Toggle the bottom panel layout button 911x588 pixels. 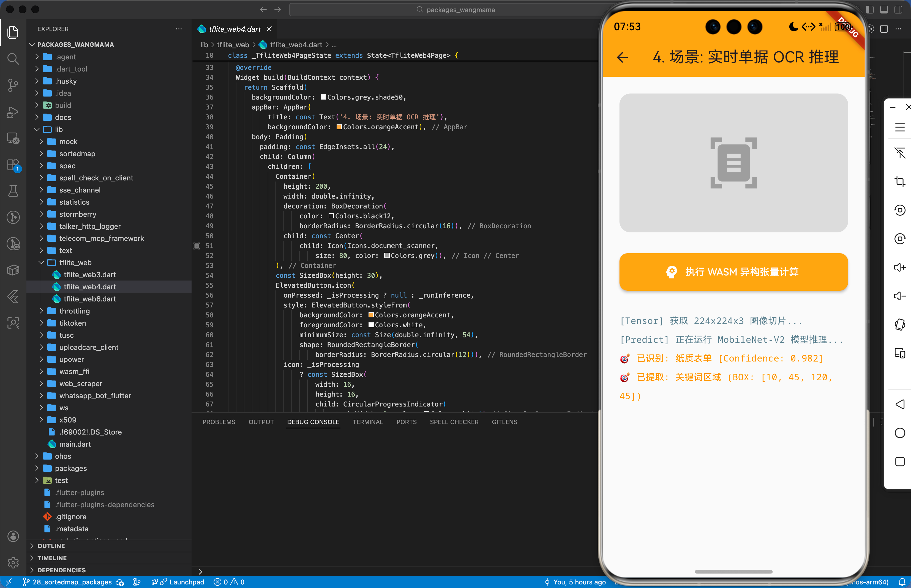[x=884, y=10]
